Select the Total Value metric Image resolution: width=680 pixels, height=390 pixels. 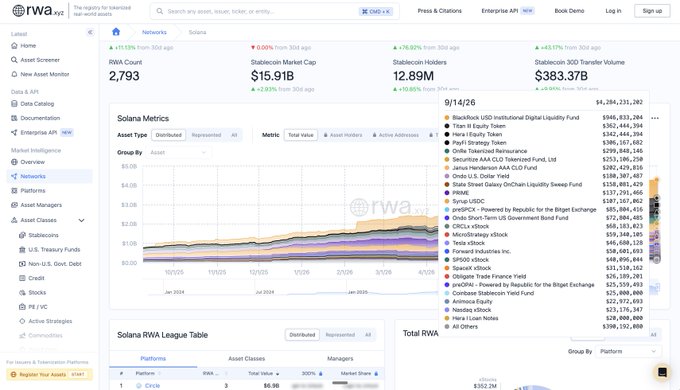click(x=301, y=135)
